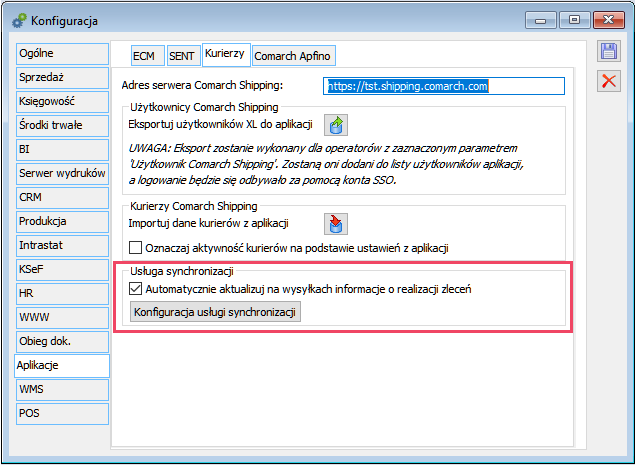The image size is (636, 465).
Task: Switch to the SENT tab
Action: [184, 56]
